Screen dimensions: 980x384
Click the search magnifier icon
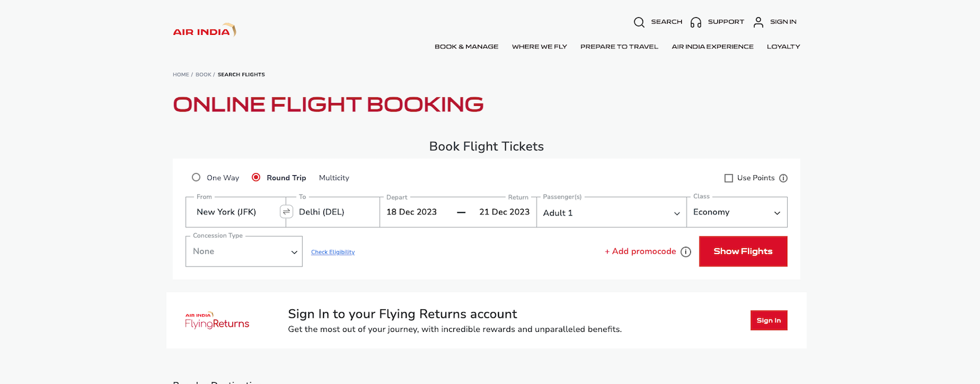click(639, 22)
